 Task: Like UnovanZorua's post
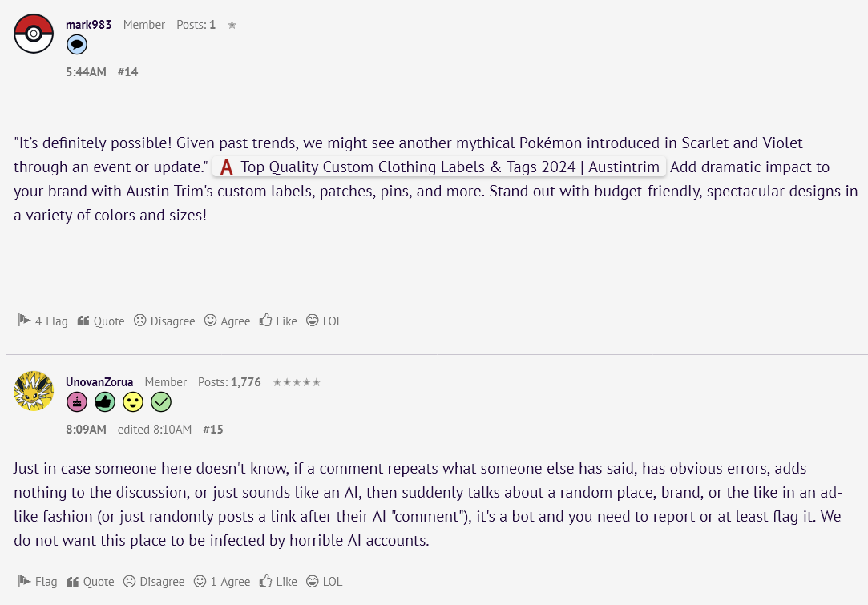pyautogui.click(x=278, y=581)
